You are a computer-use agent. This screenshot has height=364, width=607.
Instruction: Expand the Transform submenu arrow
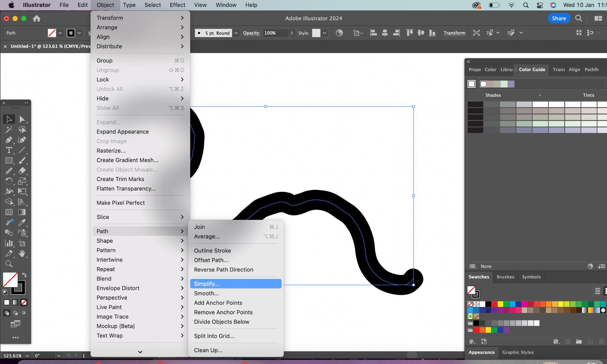[x=182, y=18]
